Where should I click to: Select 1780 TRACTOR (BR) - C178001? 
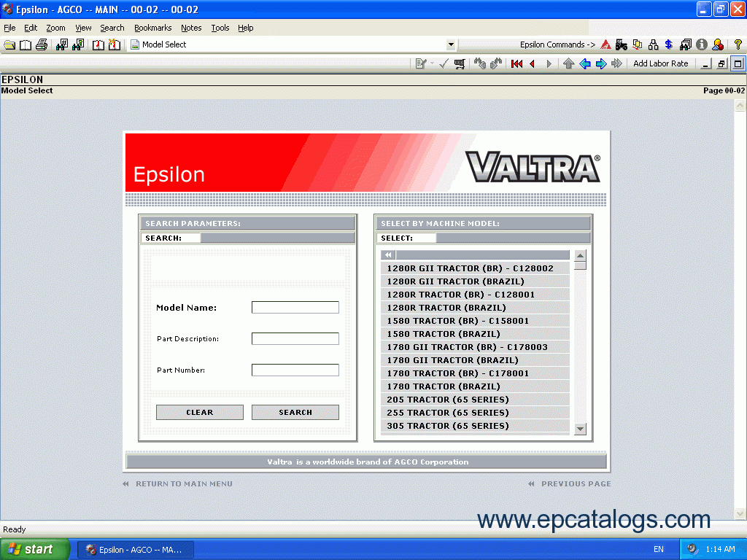pyautogui.click(x=475, y=373)
